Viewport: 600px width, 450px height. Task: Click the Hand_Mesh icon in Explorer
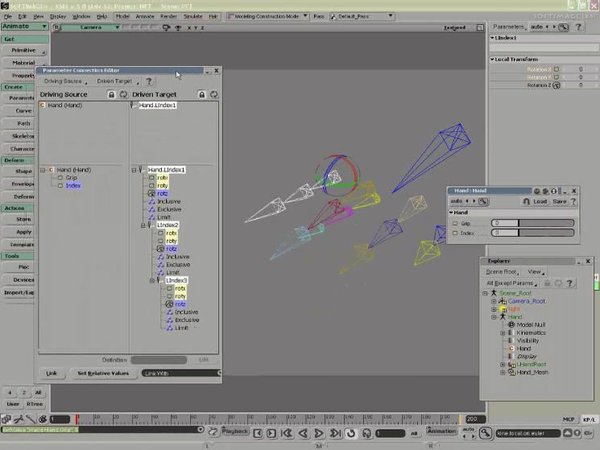click(510, 373)
